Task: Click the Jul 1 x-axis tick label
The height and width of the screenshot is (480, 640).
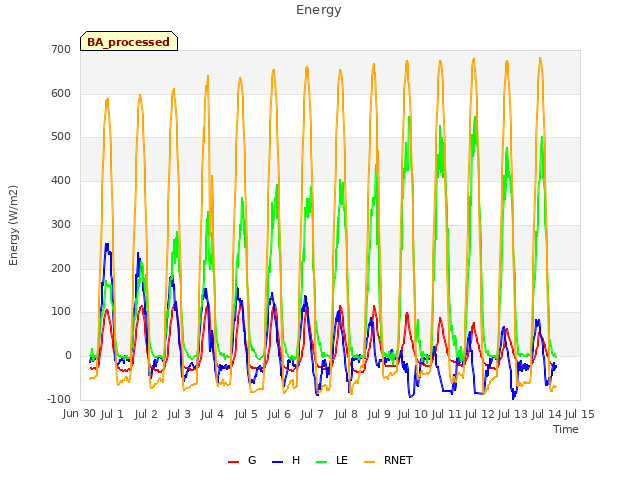Action: pyautogui.click(x=112, y=414)
